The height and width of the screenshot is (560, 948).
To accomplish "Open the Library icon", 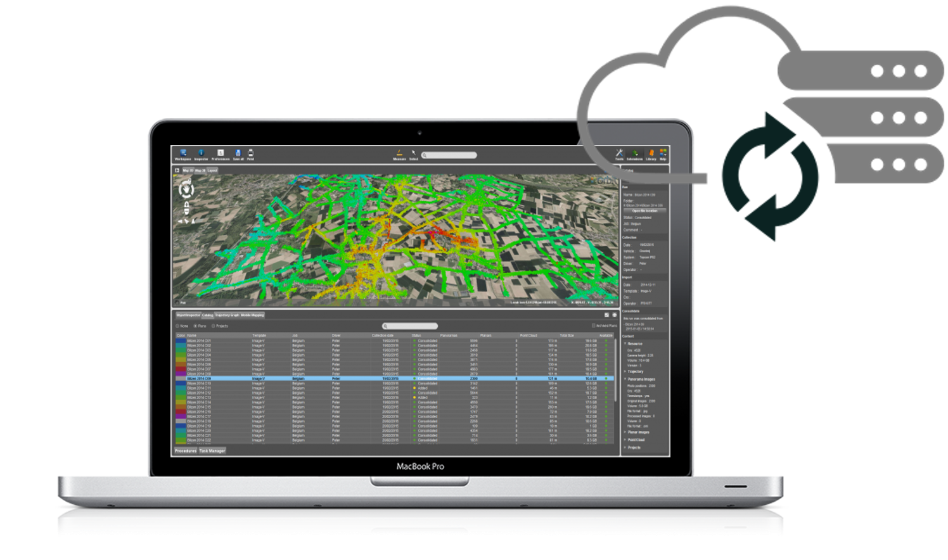I will tap(651, 153).
